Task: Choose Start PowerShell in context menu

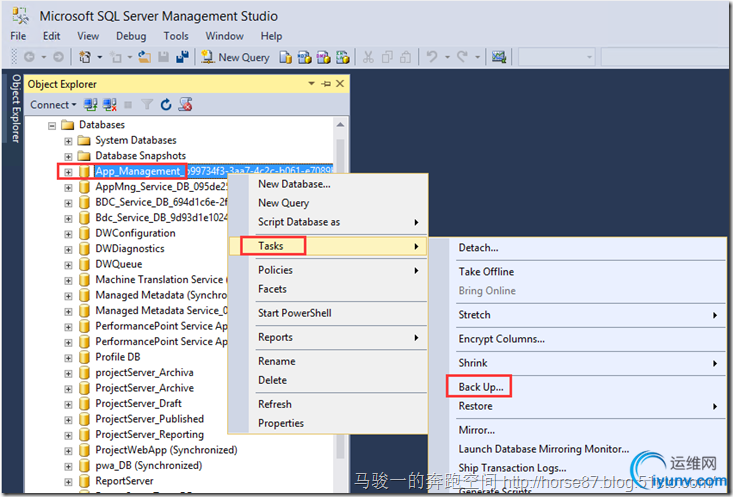Action: coord(328,313)
